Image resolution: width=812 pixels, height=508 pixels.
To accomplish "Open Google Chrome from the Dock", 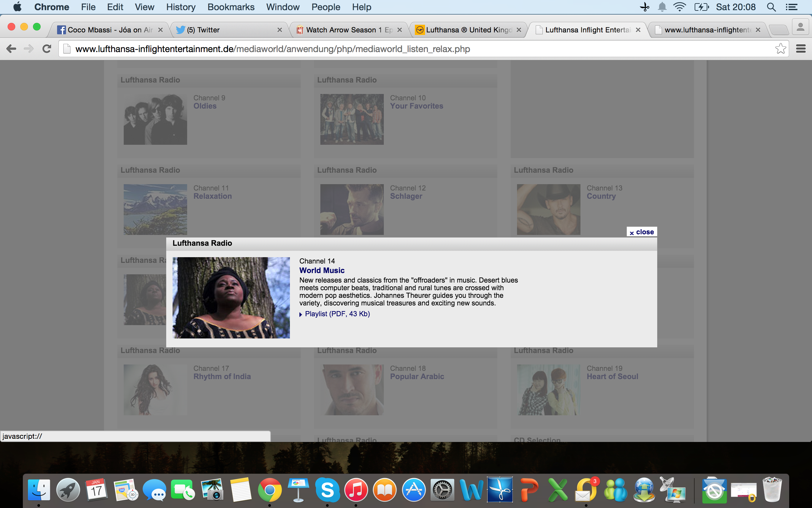I will tap(269, 490).
